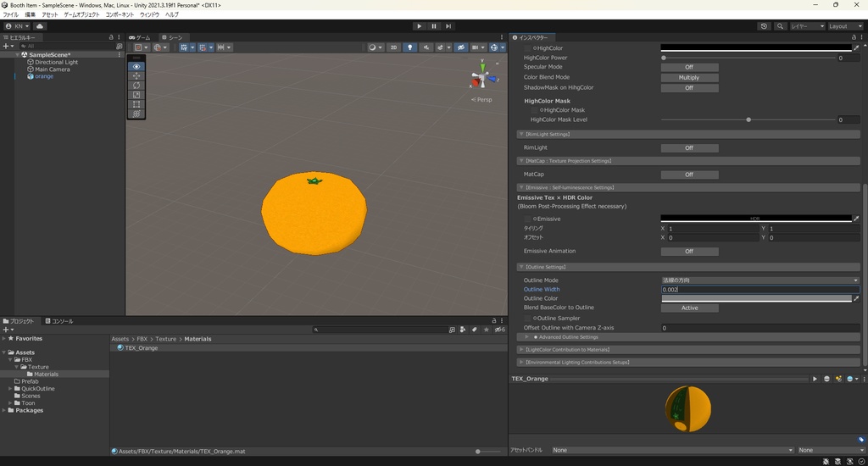The width and height of the screenshot is (868, 466).
Task: Open the Layout dropdown
Action: click(845, 26)
